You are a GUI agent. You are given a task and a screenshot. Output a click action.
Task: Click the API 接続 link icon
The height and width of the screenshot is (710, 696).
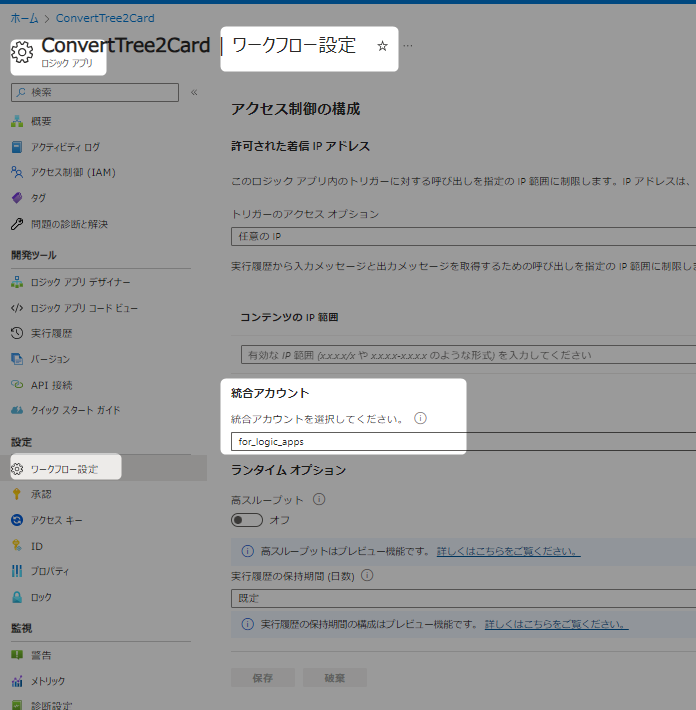(x=17, y=385)
